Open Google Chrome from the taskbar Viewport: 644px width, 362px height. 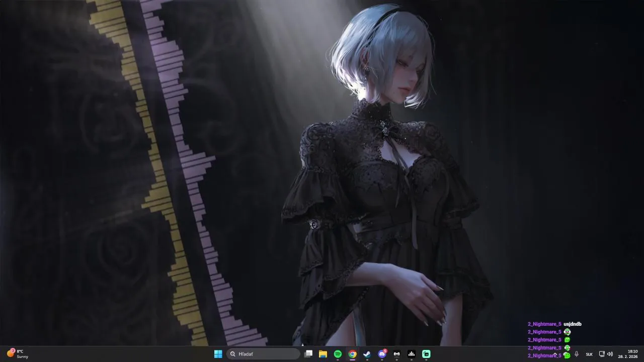[353, 354]
